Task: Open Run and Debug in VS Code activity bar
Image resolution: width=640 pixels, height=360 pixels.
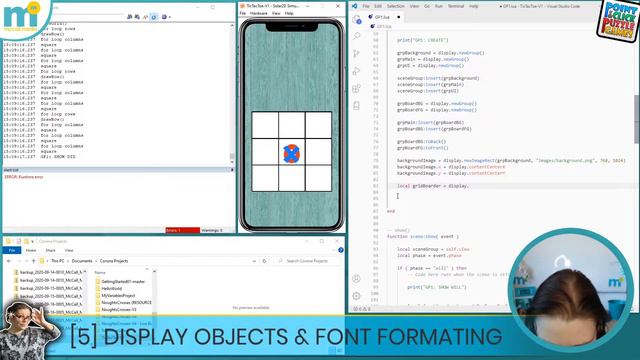Action: [x=356, y=71]
